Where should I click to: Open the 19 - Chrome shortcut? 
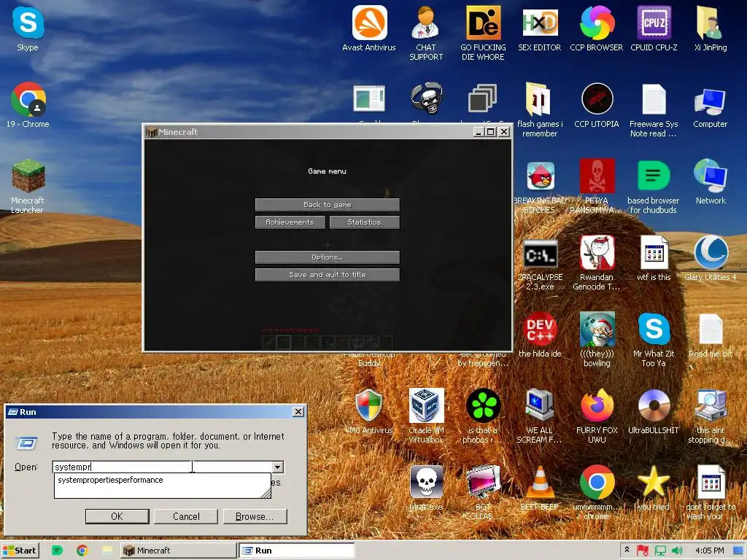pos(28,105)
